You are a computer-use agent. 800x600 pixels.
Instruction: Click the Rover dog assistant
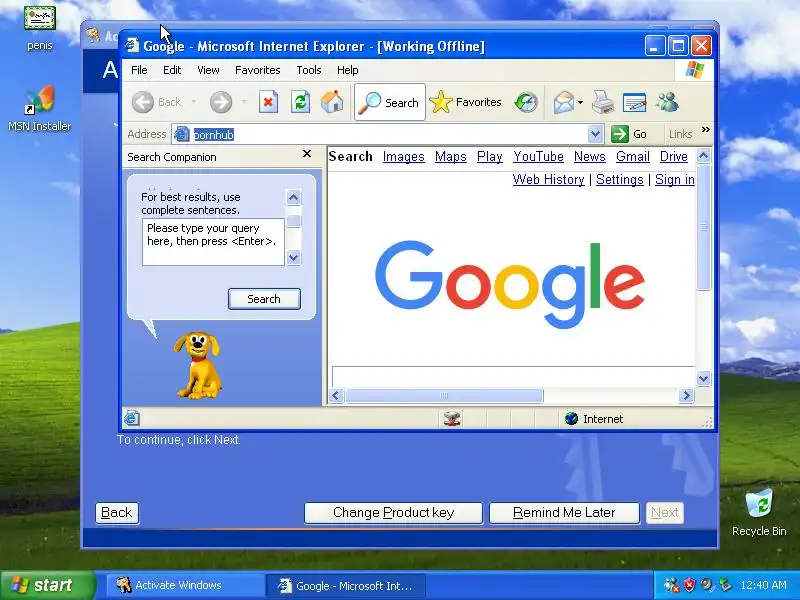click(x=199, y=365)
